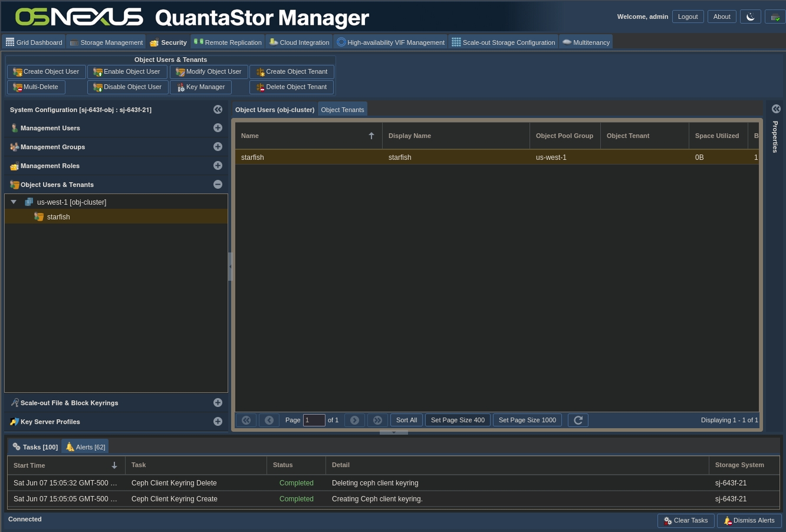Expand the Key Server Profiles section
786x532 pixels.
(218, 422)
